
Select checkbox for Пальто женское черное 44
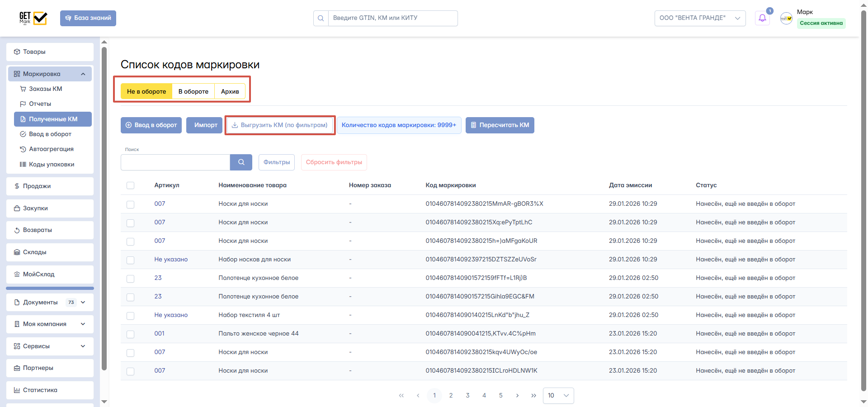[x=131, y=334]
